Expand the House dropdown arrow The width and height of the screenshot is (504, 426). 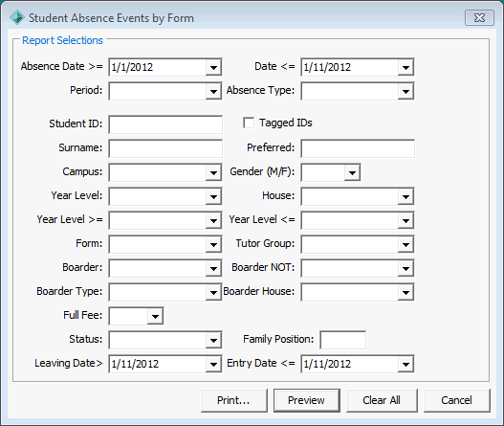click(405, 196)
